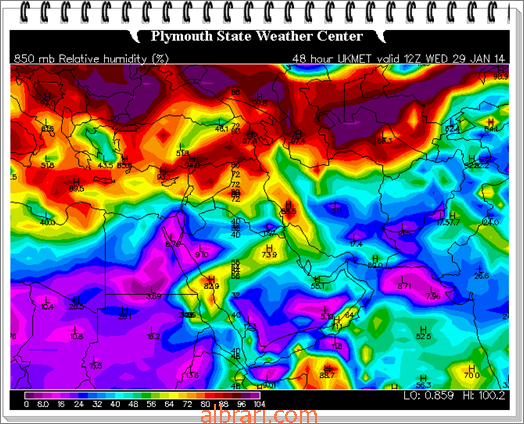The image size is (524, 424).
Task: Select the 32 tick label on color scale
Action: (97, 404)
